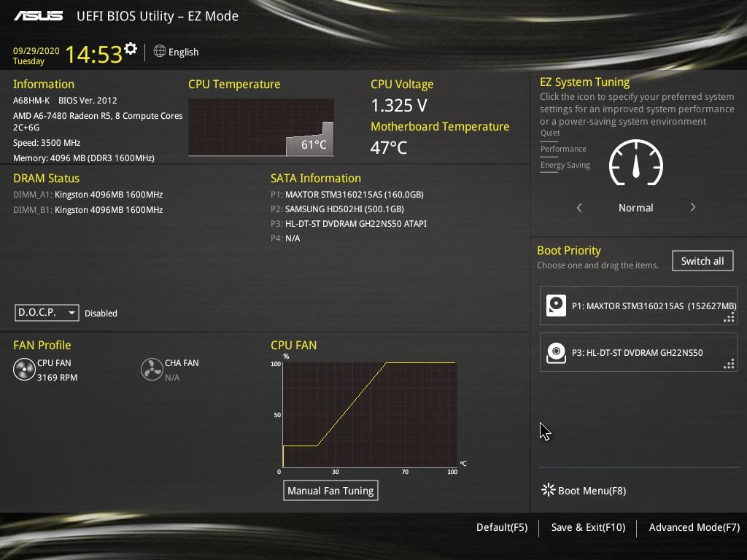
Task: Click the ASUS logo
Action: coord(39,16)
